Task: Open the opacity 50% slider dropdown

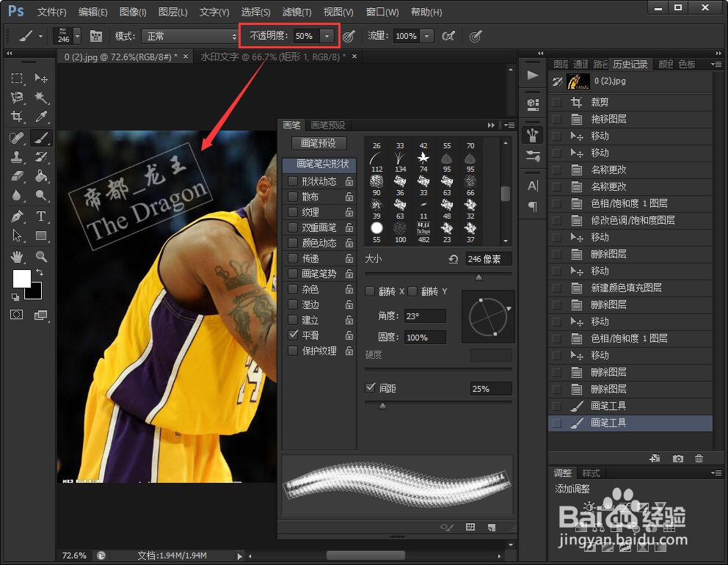Action: click(x=327, y=36)
